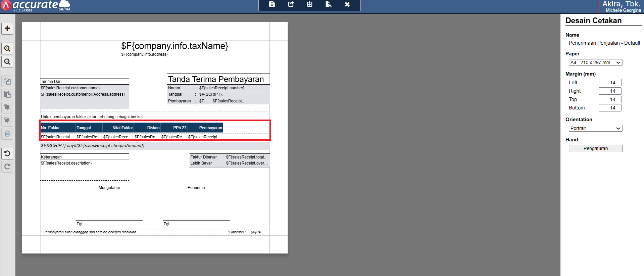Screen dimensions: 644x276
Task: Click the Akira, Tbk. company name
Action: [x=621, y=4]
